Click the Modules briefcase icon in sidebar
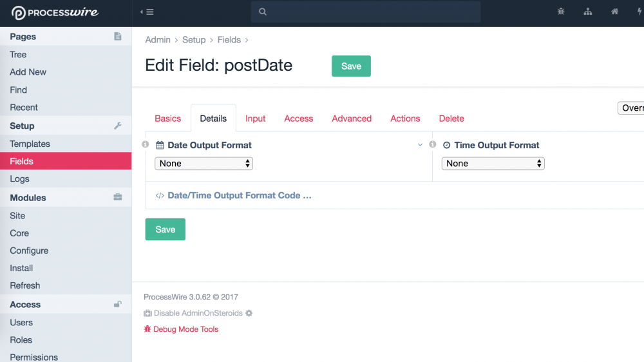 tap(118, 197)
